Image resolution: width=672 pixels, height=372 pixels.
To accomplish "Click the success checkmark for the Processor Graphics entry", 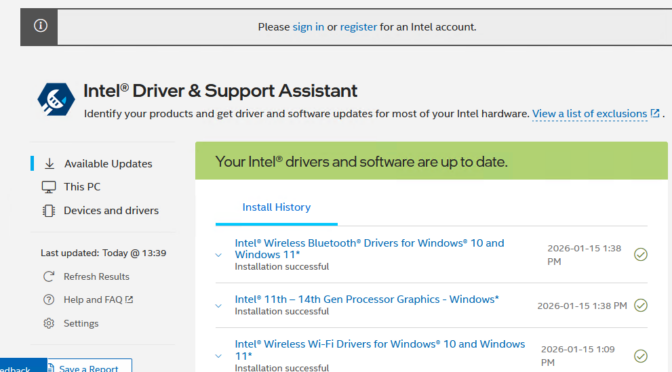I will pos(641,306).
